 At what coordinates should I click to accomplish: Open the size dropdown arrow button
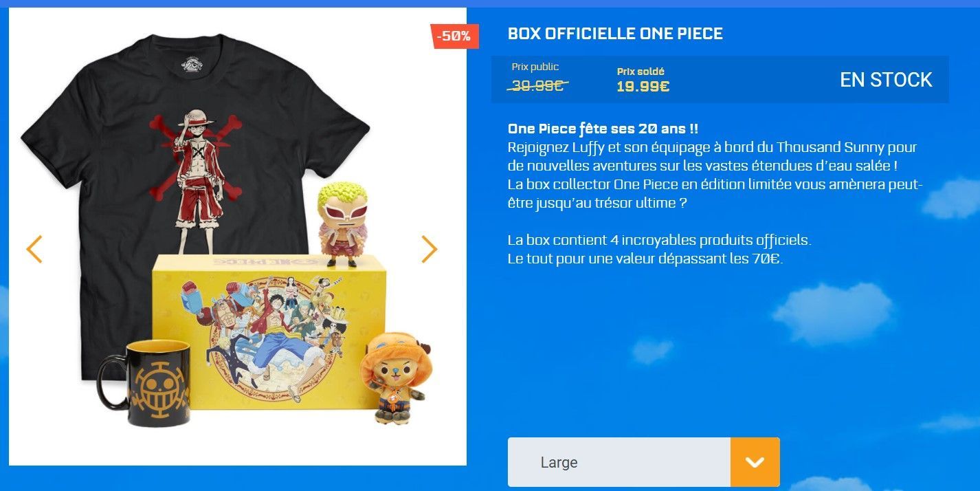tap(755, 462)
